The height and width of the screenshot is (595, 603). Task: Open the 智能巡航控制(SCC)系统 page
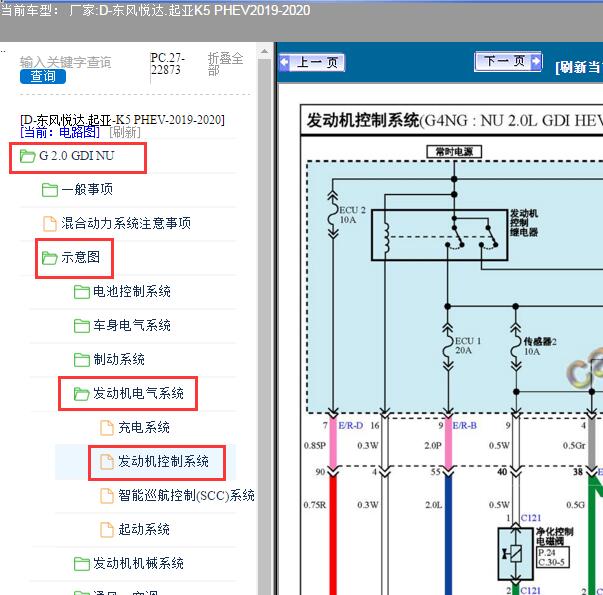coord(186,495)
